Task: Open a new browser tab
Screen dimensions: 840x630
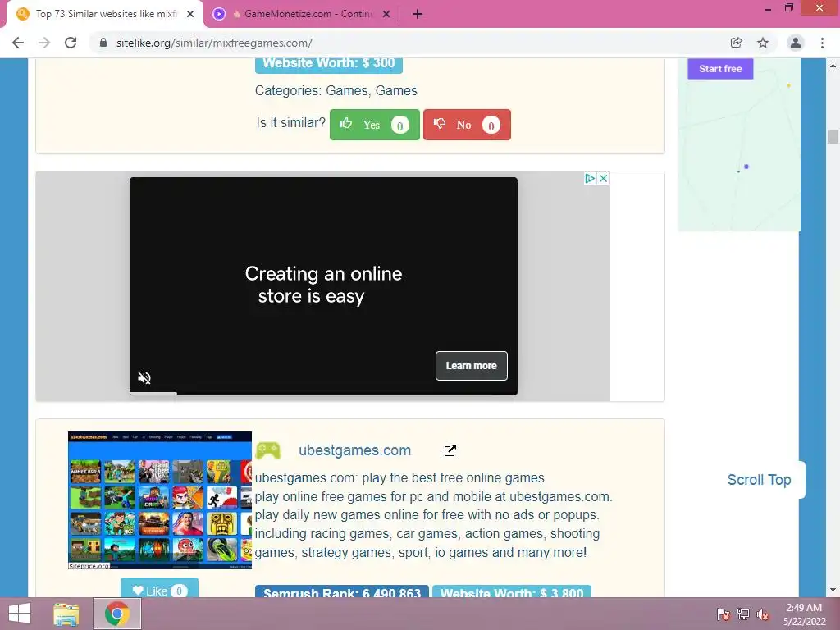Action: [418, 15]
